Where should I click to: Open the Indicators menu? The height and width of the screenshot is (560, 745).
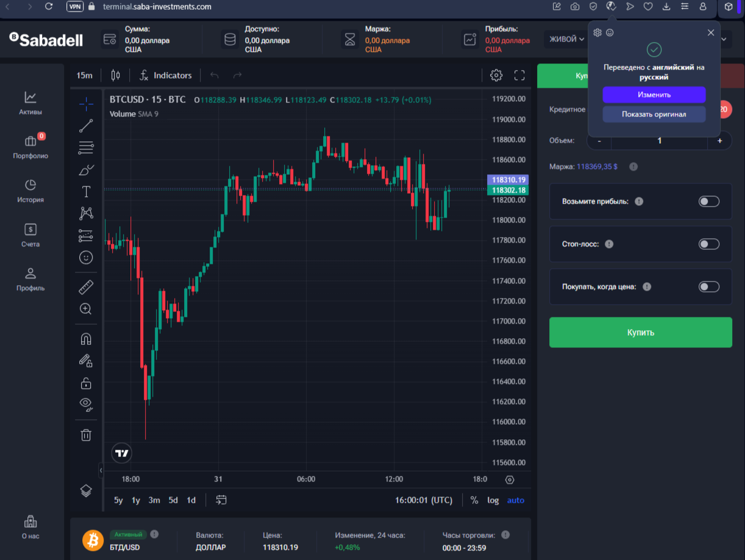pos(166,75)
